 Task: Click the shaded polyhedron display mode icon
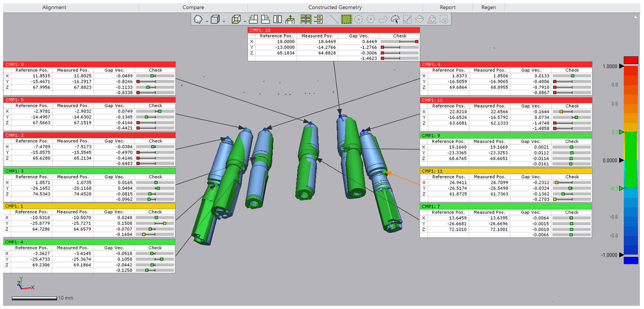(x=198, y=19)
